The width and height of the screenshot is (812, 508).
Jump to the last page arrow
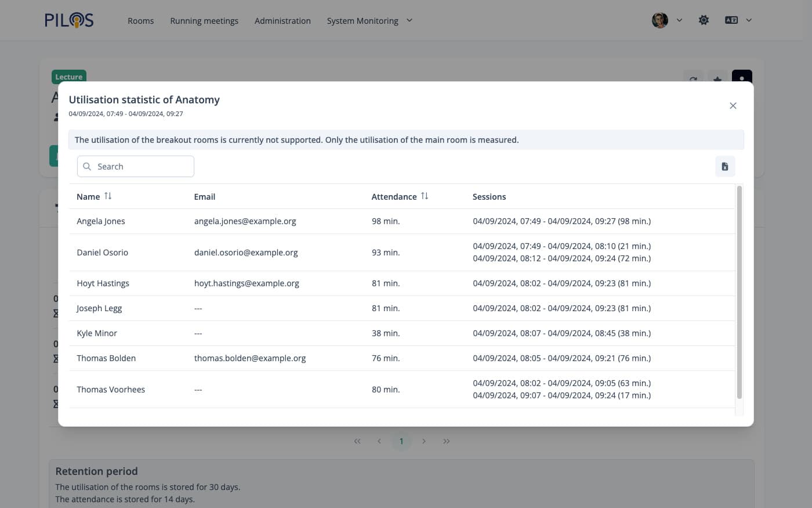pos(446,441)
